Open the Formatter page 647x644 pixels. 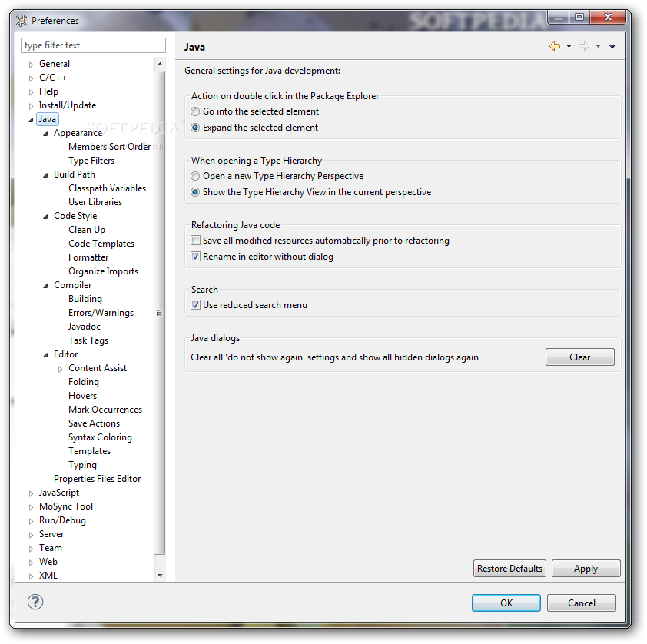pos(88,257)
